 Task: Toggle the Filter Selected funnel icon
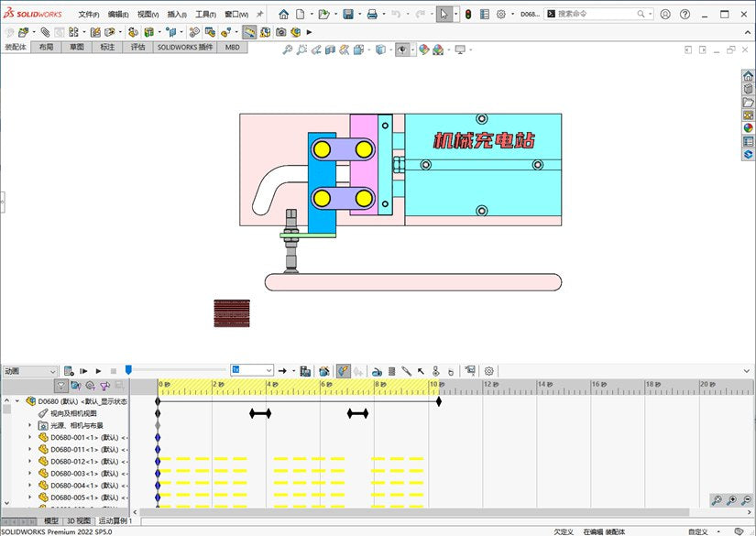point(104,386)
